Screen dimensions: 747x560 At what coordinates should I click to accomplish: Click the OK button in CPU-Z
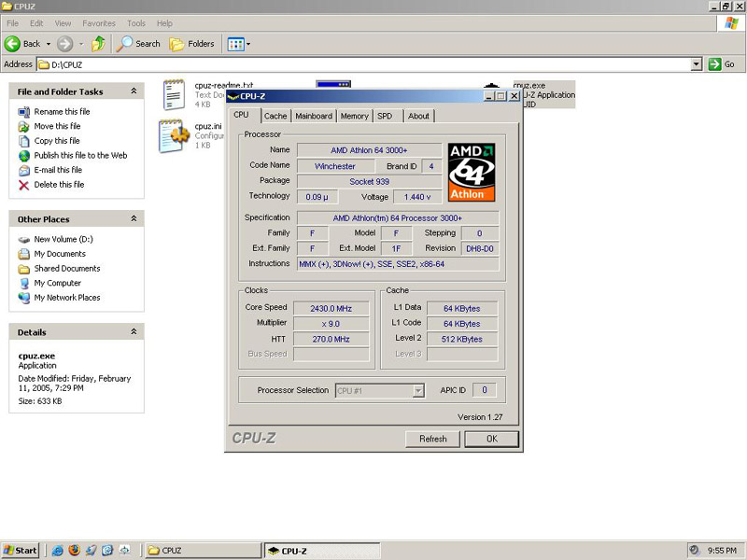tap(492, 439)
